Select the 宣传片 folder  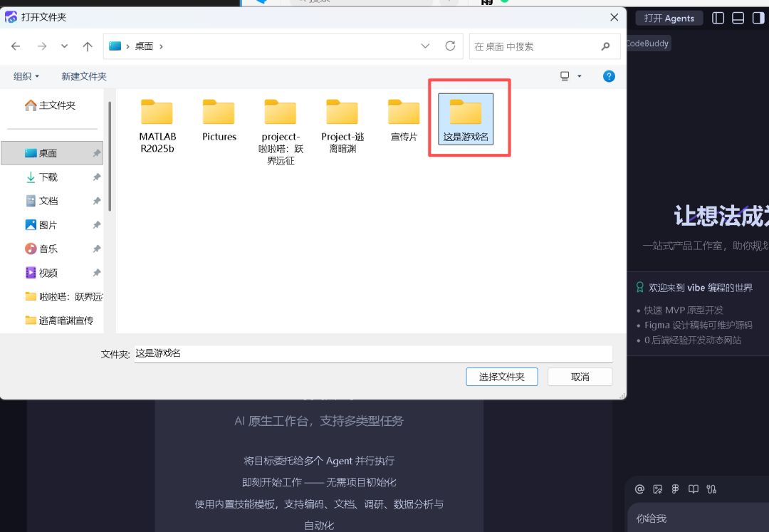pyautogui.click(x=404, y=120)
